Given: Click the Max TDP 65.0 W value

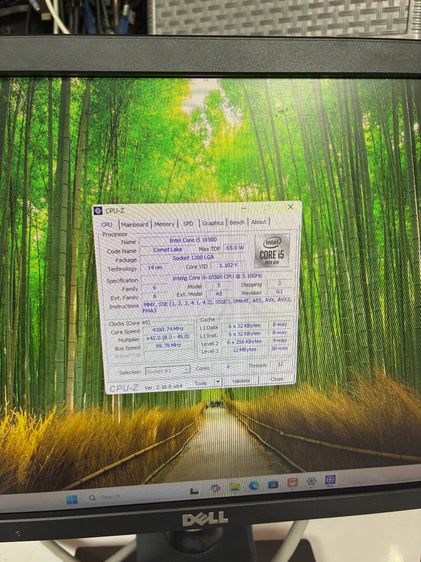Looking at the screenshot, I should pos(235,248).
